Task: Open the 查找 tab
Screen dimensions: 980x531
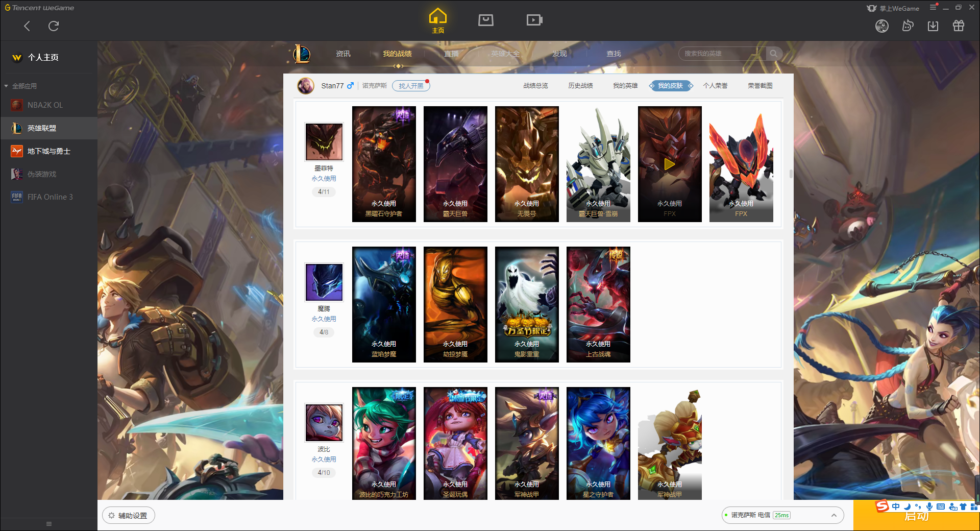Action: (614, 54)
